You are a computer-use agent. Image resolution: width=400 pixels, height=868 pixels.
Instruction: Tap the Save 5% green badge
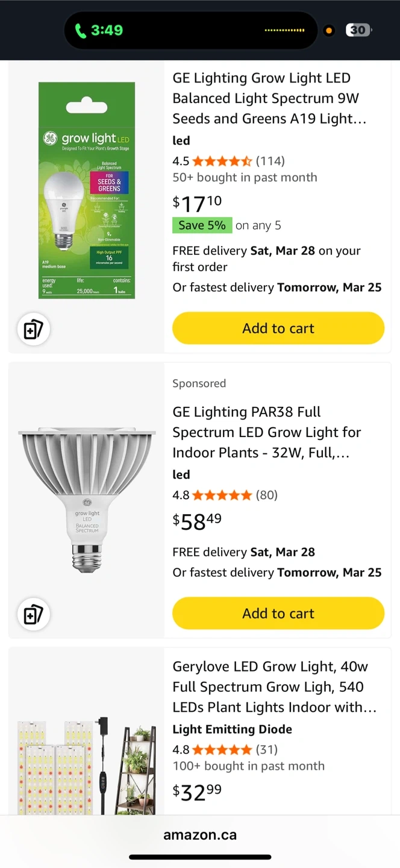point(202,225)
